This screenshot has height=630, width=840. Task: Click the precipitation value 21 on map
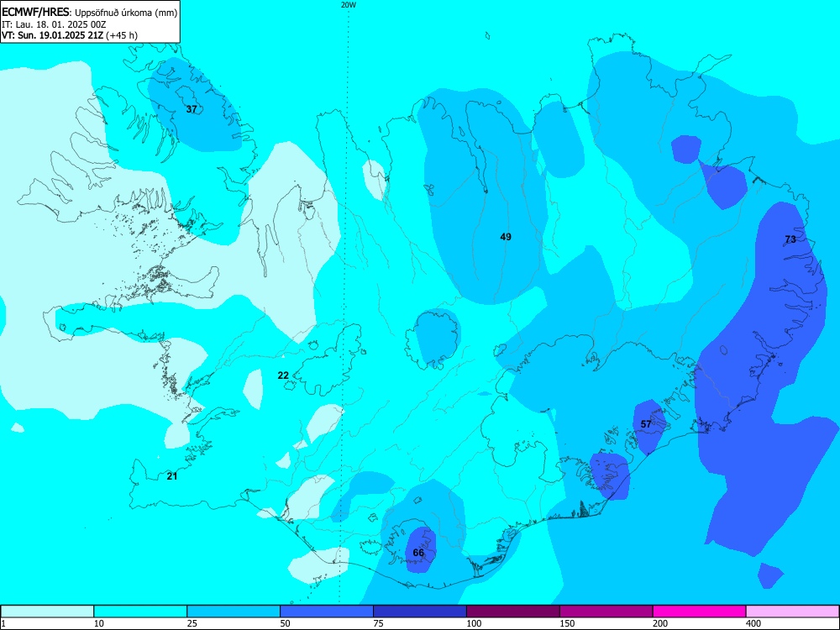(172, 476)
